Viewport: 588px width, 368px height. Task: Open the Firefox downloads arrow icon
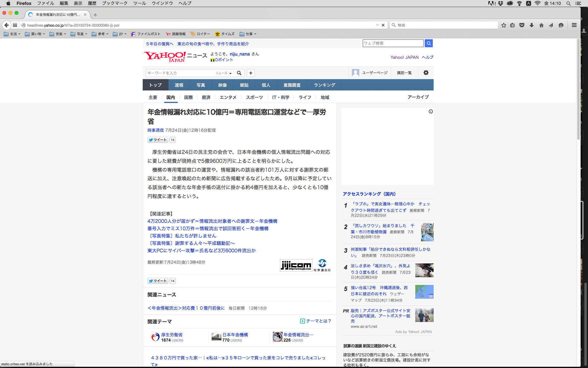[532, 25]
